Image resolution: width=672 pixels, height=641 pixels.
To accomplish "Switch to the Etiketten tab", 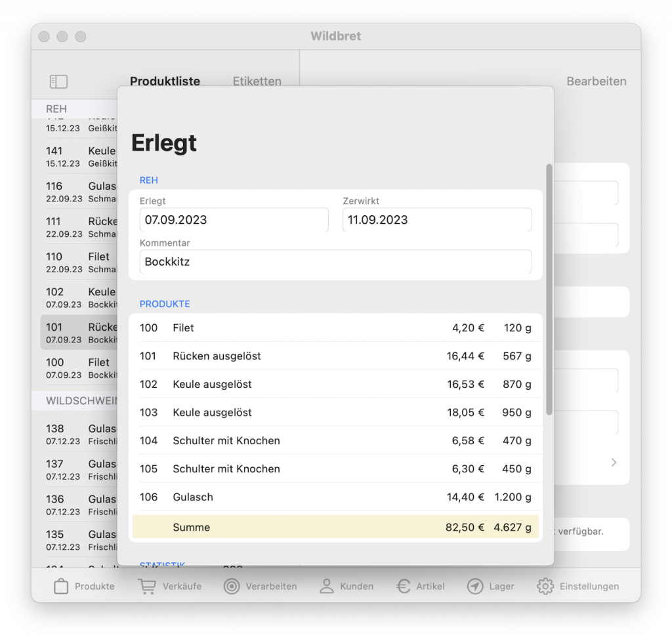I will click(257, 81).
